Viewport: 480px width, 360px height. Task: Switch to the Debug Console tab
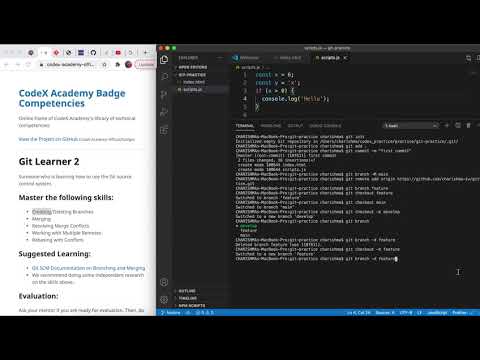pos(325,126)
